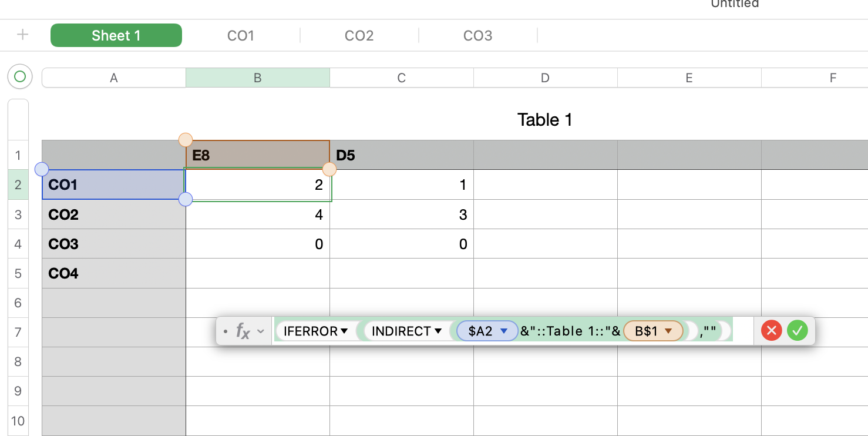
Task: Click the orange handle at the top-left of cell B1
Action: tap(186, 140)
